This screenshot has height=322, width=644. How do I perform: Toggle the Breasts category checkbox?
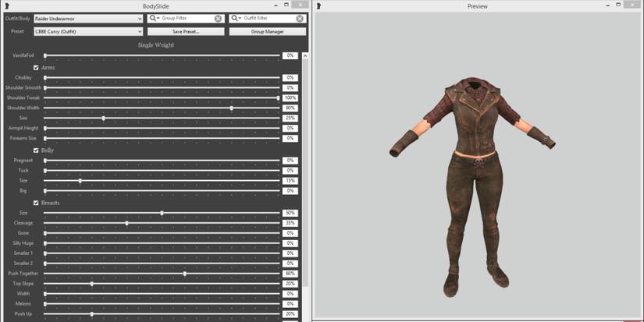pyautogui.click(x=36, y=203)
